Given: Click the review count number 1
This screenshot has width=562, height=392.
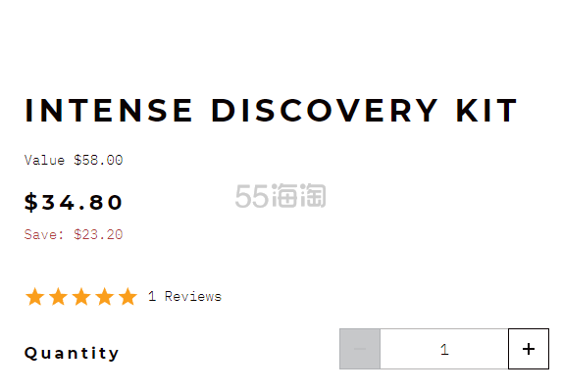Looking at the screenshot, I should click(x=152, y=296).
